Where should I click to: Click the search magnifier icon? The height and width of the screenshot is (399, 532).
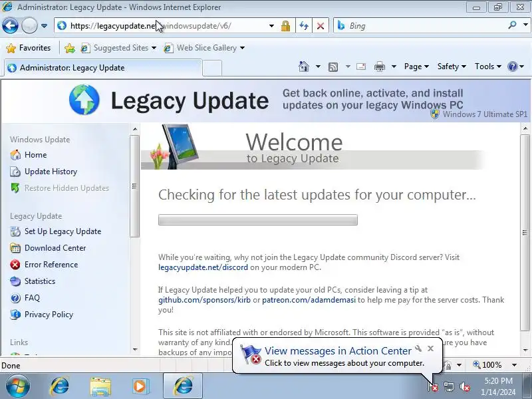click(512, 25)
